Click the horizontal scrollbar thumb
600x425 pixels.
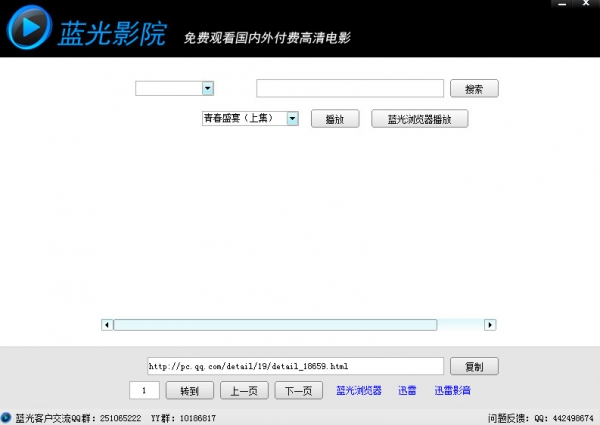(x=275, y=325)
